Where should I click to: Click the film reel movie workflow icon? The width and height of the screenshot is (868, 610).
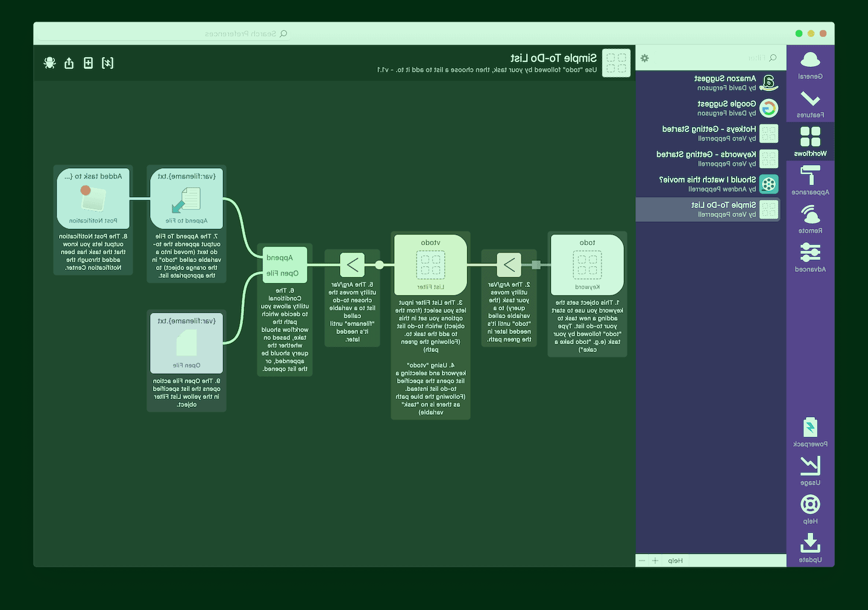point(769,184)
